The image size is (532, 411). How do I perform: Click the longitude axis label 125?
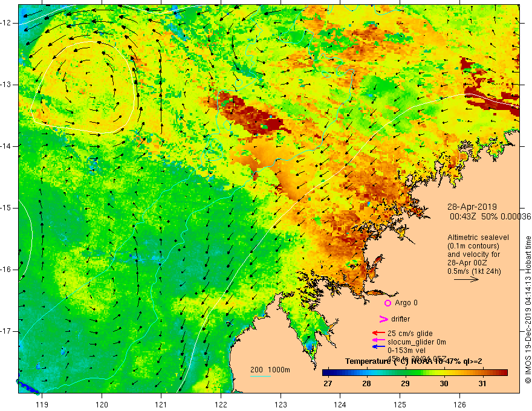tap(400, 404)
